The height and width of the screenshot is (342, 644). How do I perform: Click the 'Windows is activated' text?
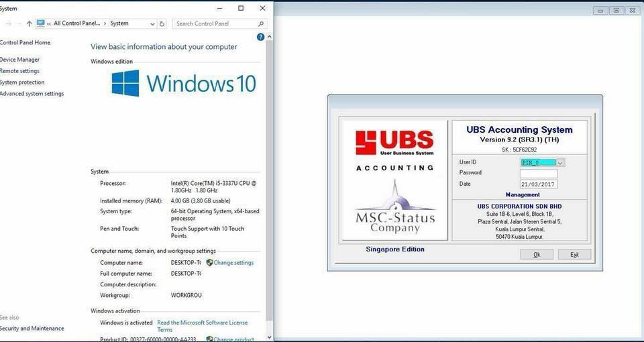pyautogui.click(x=126, y=323)
